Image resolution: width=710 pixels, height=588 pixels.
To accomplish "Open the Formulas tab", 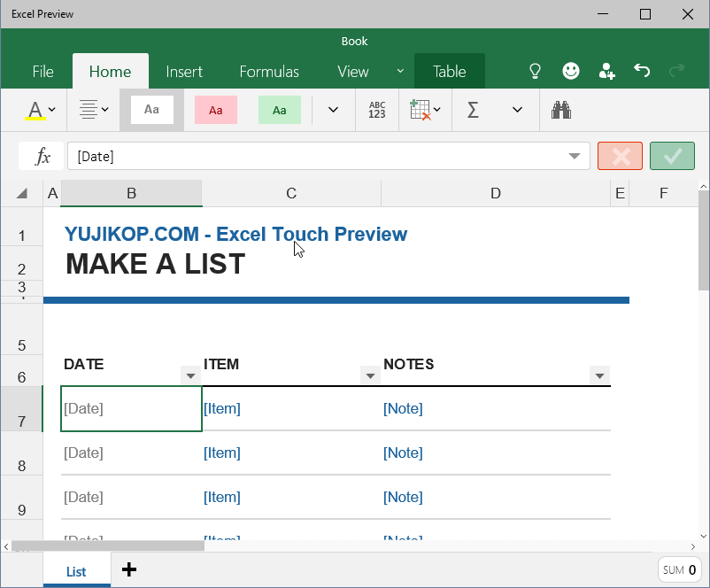I will (x=269, y=72).
